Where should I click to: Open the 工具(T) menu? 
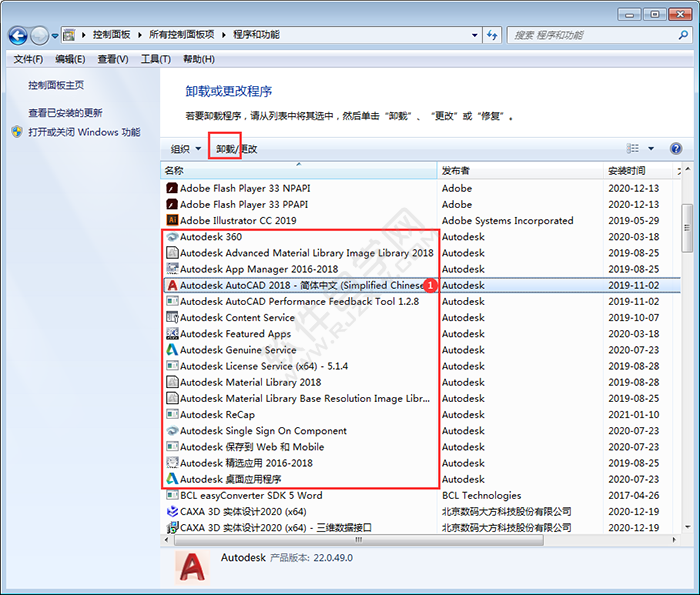click(155, 59)
